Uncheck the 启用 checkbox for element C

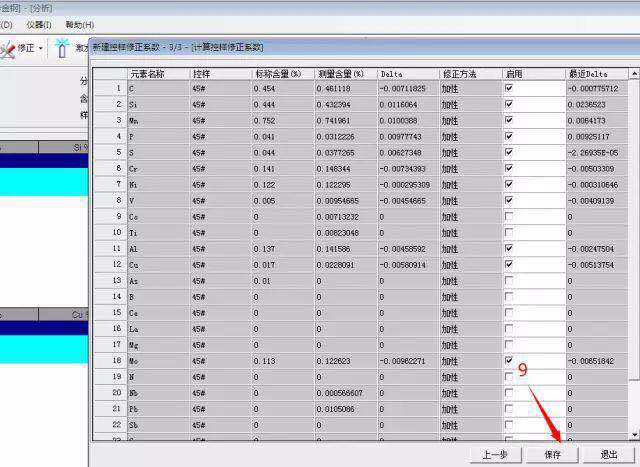click(509, 88)
